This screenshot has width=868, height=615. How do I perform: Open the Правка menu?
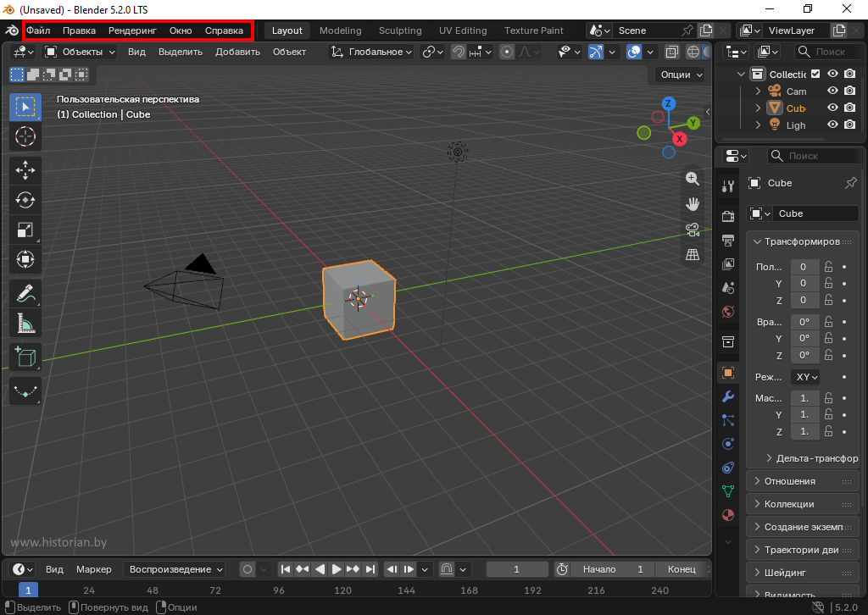tap(79, 30)
